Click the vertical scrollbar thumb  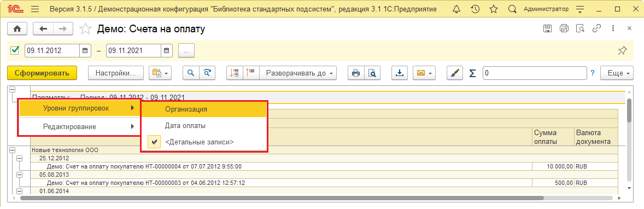[x=629, y=111]
